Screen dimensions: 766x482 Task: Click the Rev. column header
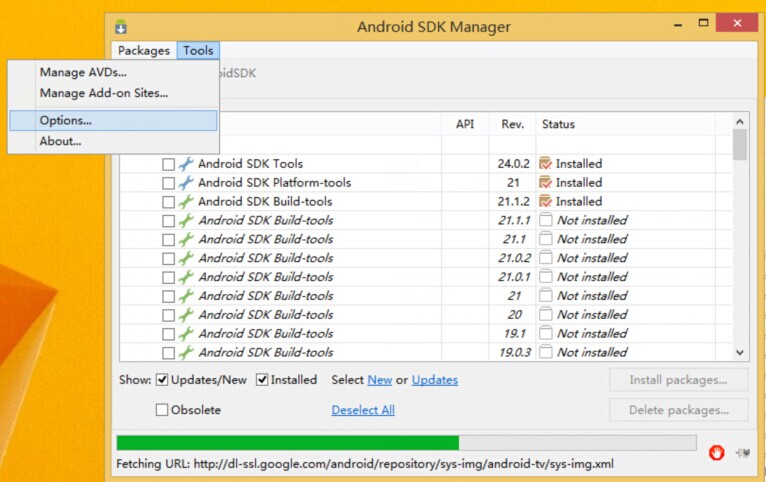point(512,124)
